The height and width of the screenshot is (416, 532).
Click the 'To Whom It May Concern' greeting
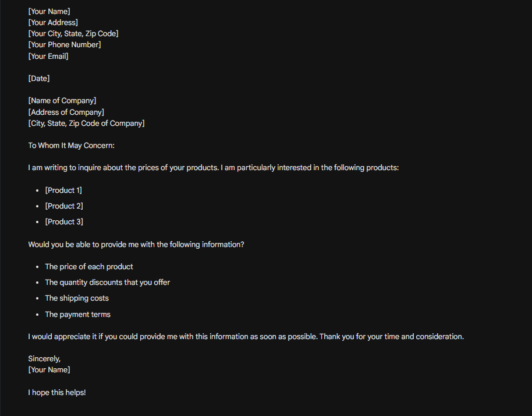(x=71, y=146)
